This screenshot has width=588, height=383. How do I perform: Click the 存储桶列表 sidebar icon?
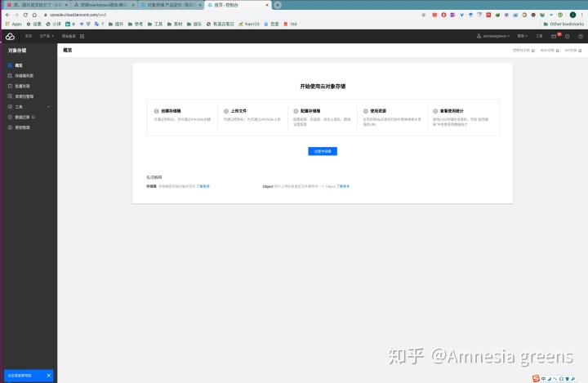10,76
